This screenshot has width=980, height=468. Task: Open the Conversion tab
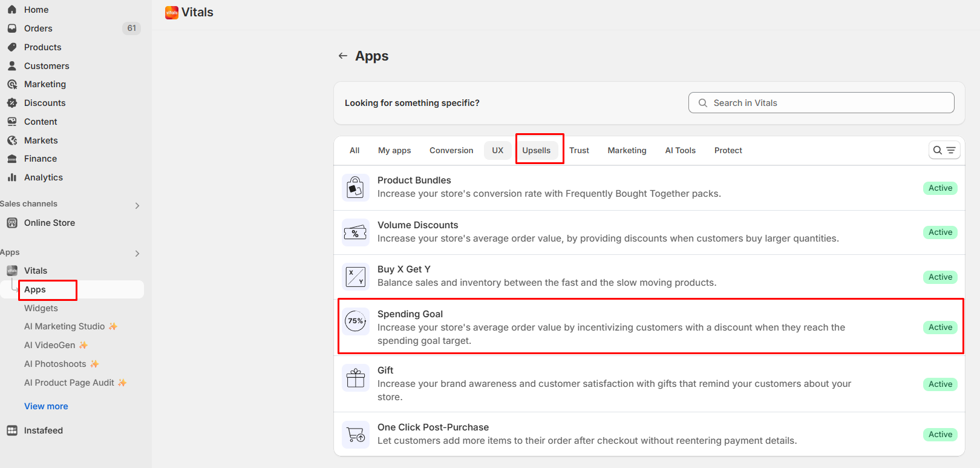pos(451,150)
